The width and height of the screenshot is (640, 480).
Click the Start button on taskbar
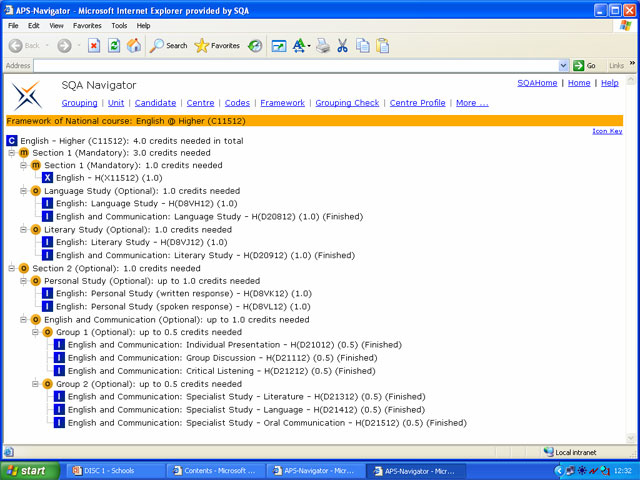click(30, 471)
